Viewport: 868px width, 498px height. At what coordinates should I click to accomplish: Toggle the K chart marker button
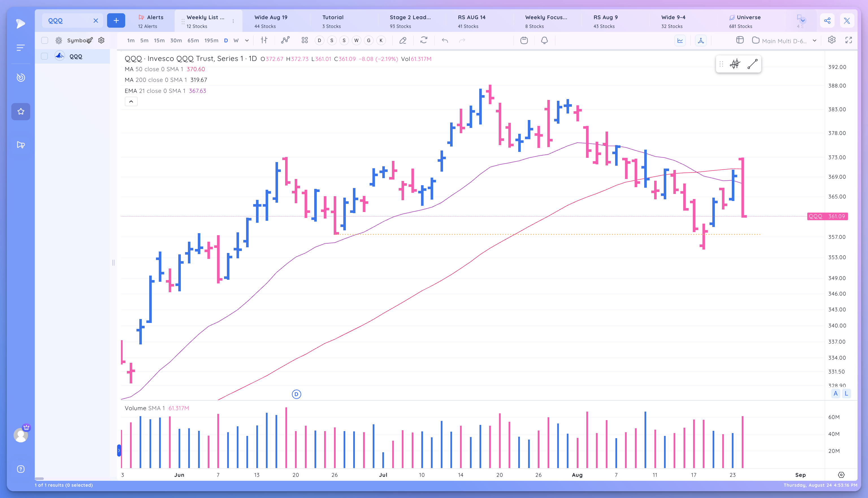click(x=381, y=40)
